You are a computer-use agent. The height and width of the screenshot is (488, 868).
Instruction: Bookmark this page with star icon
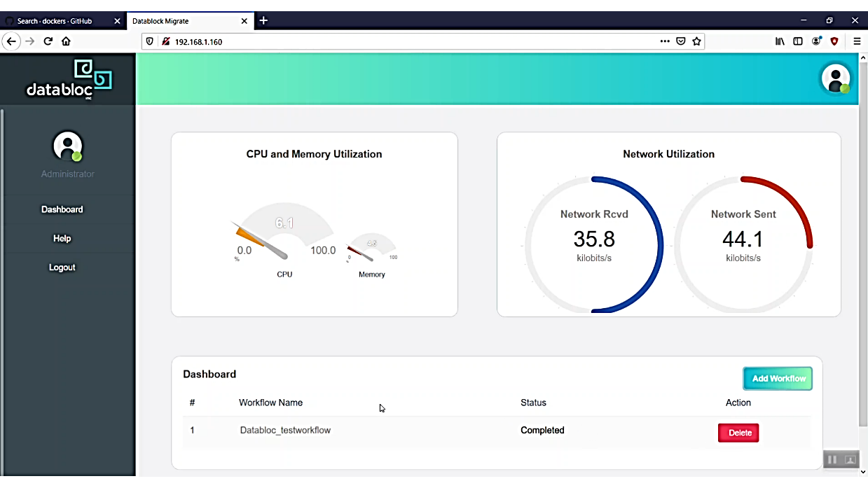tap(696, 41)
